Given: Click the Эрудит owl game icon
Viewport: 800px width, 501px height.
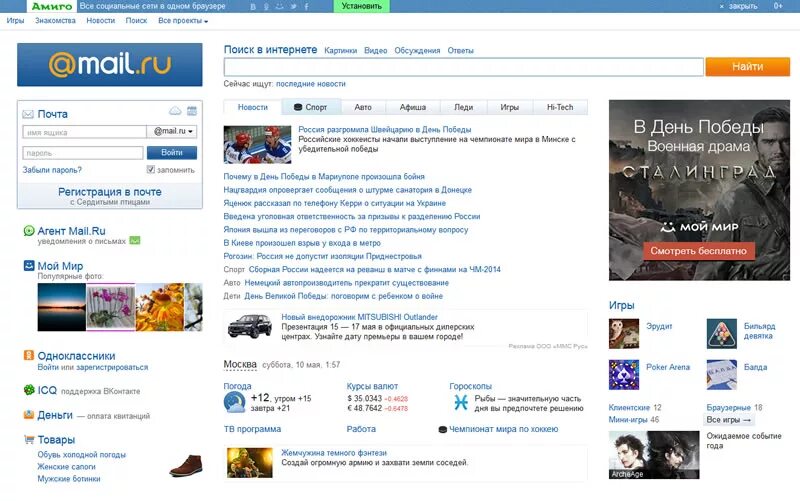Looking at the screenshot, I should point(623,334).
